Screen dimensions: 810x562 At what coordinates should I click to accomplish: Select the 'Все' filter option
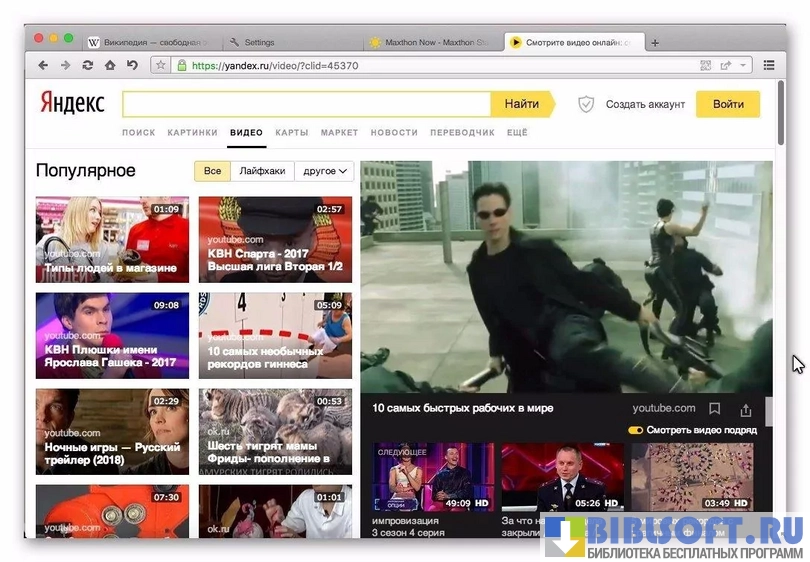(212, 171)
